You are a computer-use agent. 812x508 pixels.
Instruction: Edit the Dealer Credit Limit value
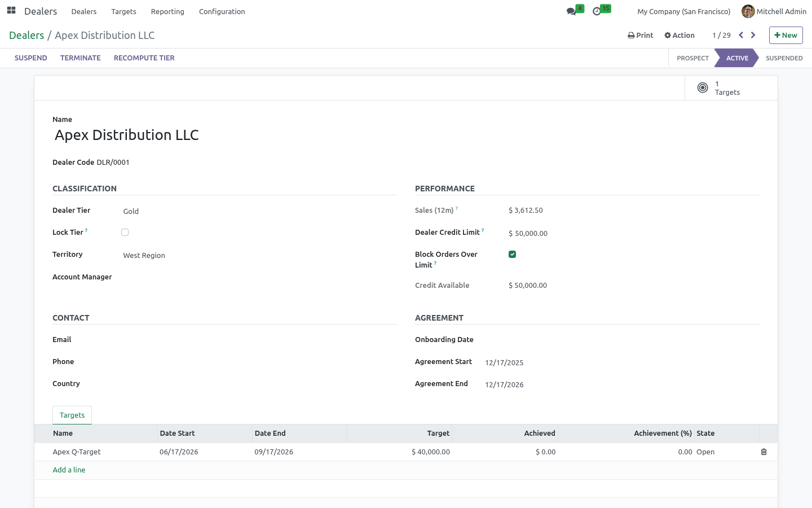point(634,233)
